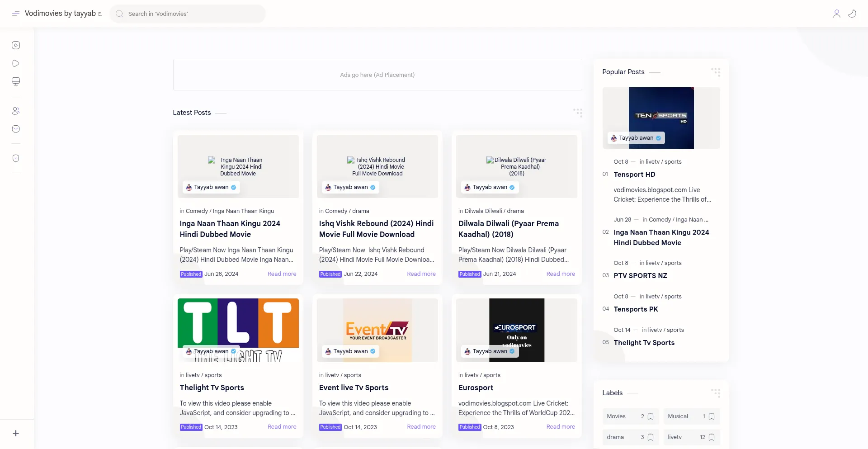Read more on Jun 22, 2024 post
This screenshot has height=449, width=868.
pyautogui.click(x=421, y=274)
